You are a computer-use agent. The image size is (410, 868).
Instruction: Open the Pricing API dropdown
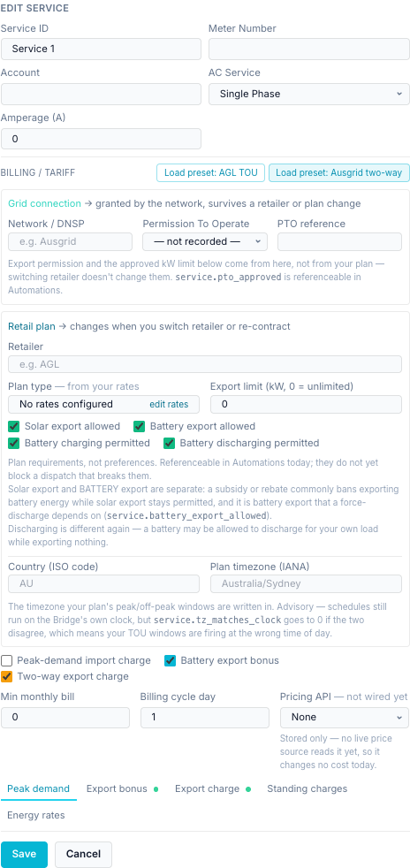point(345,718)
